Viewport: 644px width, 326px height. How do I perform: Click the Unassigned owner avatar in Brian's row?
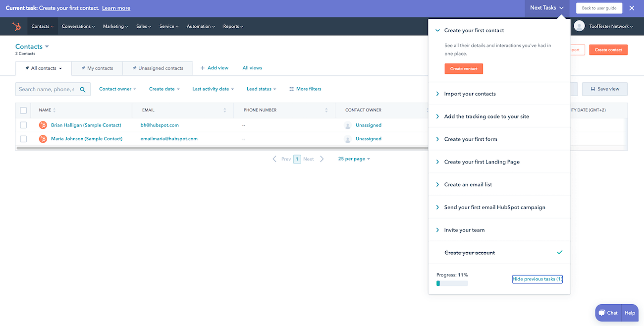(348, 125)
